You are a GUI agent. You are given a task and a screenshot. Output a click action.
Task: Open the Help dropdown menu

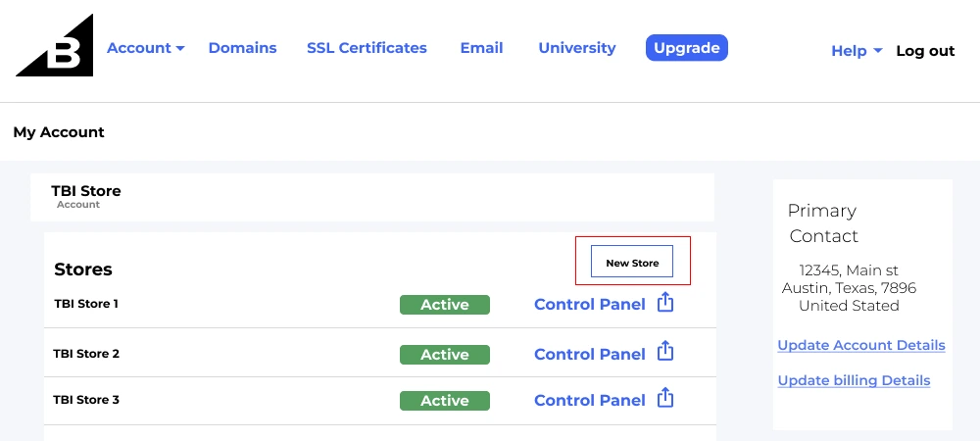click(x=857, y=51)
